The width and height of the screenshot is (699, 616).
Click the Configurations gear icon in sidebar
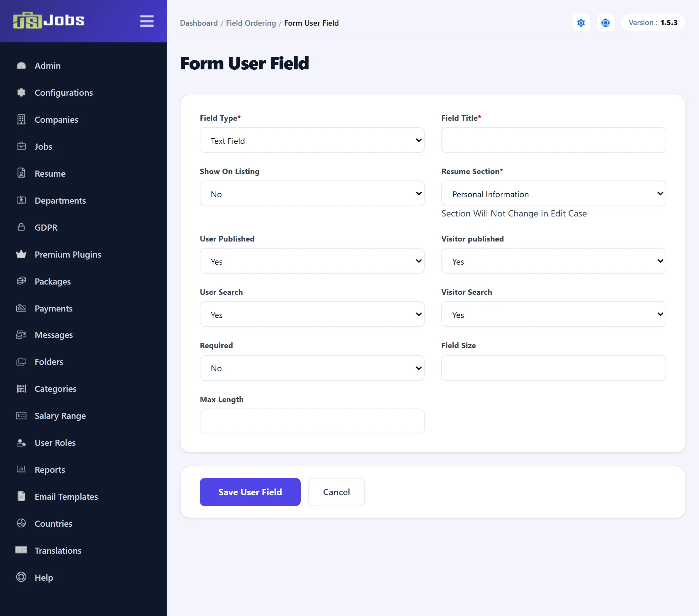[21, 92]
